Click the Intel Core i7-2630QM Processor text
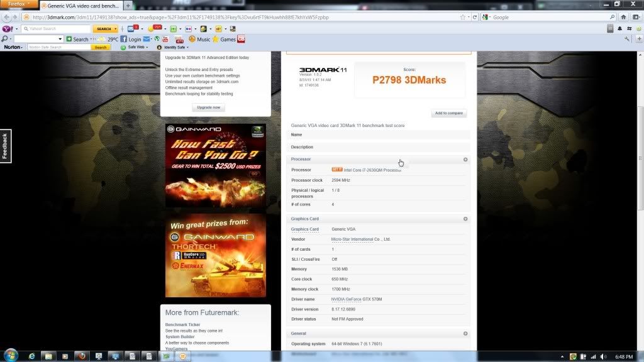Screen dimensions: 644x362 point(372,170)
